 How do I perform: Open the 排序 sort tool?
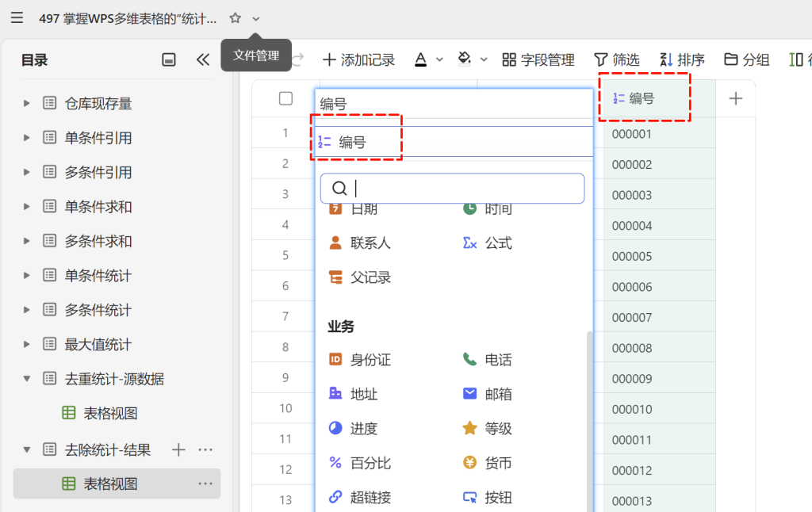tap(682, 60)
